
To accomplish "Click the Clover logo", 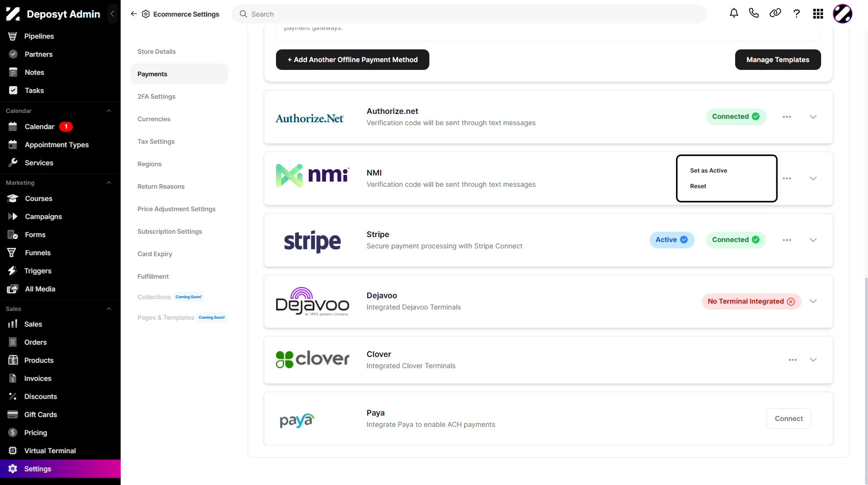I will point(313,359).
